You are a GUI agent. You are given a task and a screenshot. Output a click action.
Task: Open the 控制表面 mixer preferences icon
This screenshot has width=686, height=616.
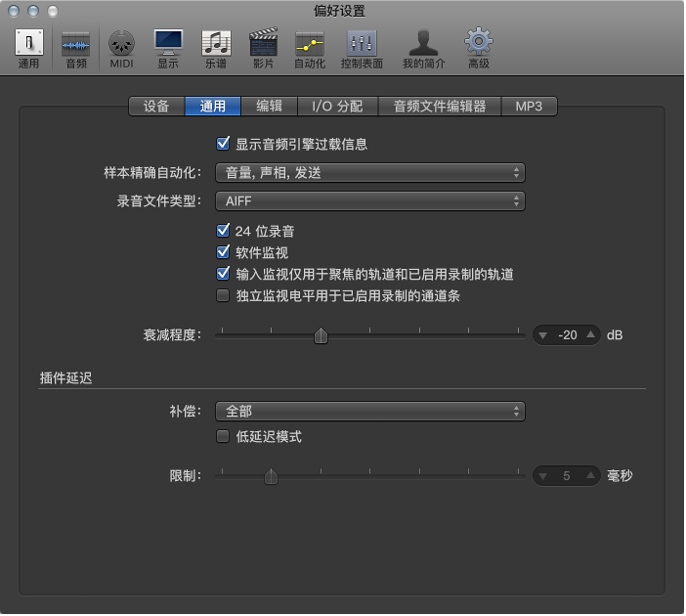(x=362, y=49)
